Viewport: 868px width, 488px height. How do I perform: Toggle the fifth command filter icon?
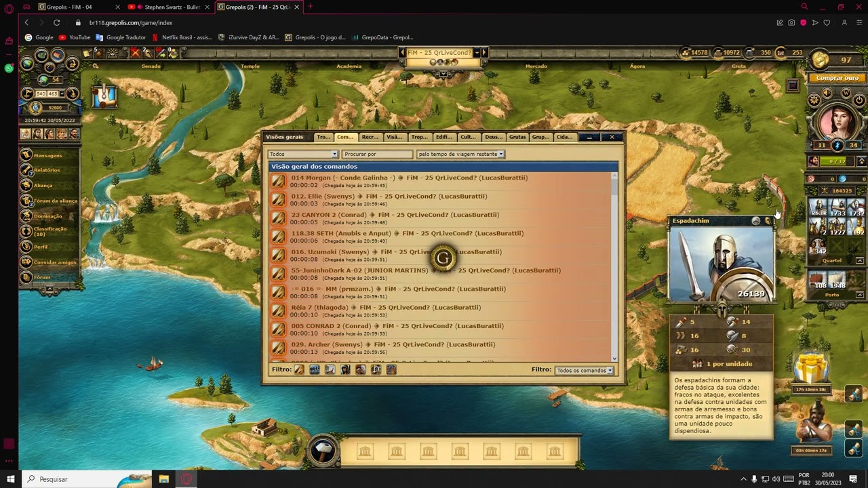pos(360,369)
